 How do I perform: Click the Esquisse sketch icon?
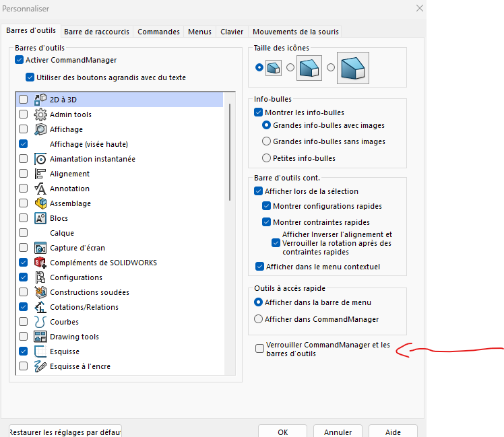pos(40,351)
